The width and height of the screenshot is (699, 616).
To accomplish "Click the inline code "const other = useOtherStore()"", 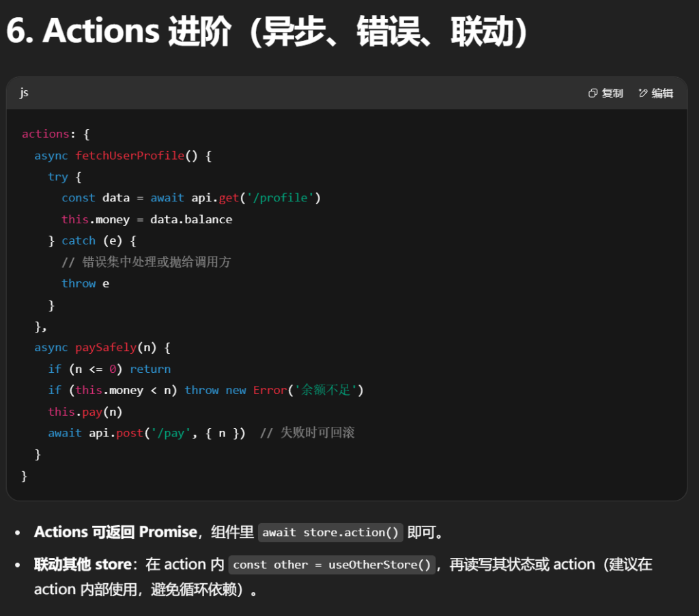I will point(332,565).
